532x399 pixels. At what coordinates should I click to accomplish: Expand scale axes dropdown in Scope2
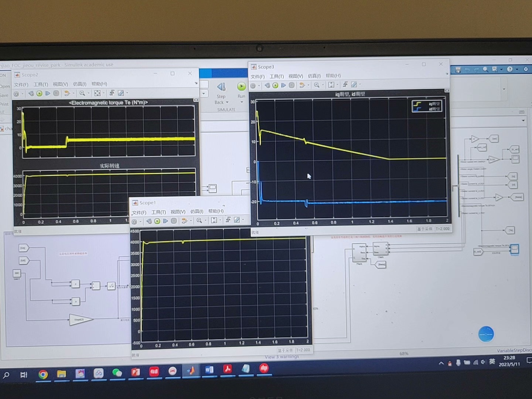[x=103, y=93]
